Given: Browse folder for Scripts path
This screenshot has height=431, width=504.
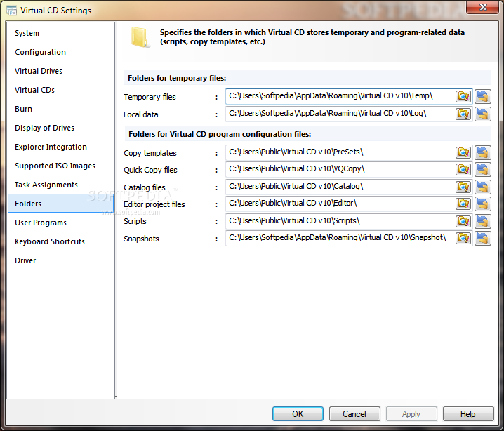Looking at the screenshot, I should tap(463, 221).
